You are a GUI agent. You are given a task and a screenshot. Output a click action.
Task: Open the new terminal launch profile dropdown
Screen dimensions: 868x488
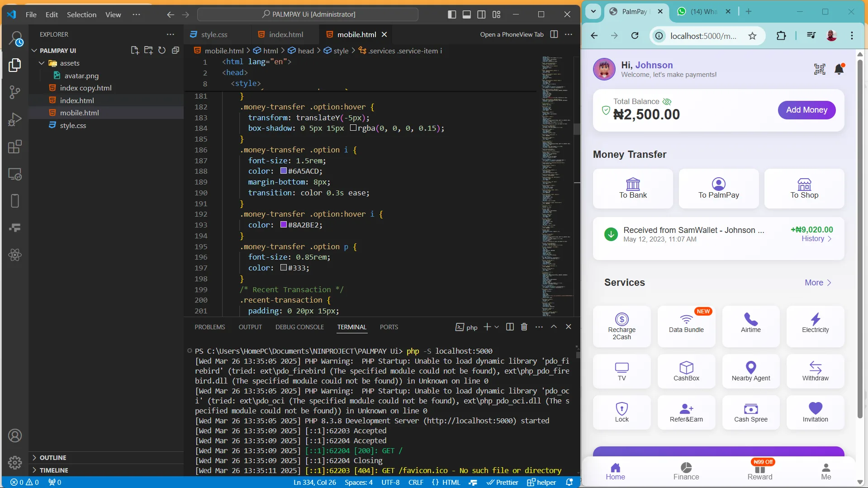[497, 327]
